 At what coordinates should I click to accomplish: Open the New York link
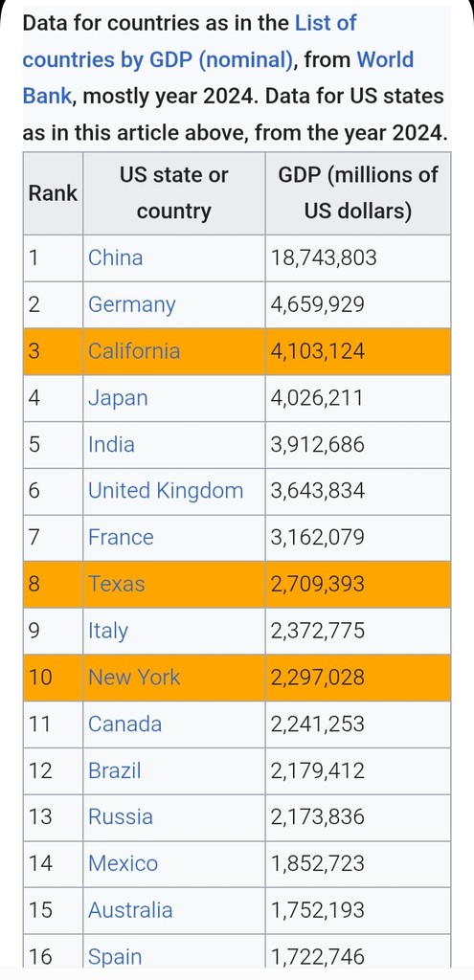(x=134, y=677)
